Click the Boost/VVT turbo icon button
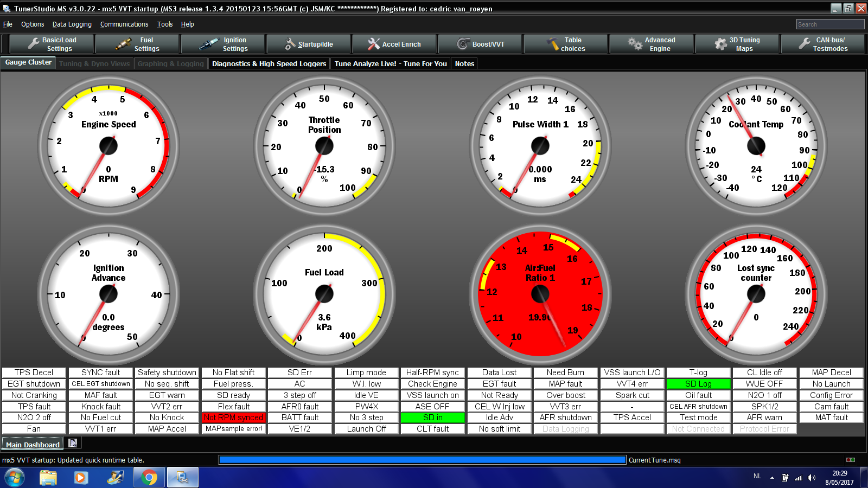 point(480,44)
